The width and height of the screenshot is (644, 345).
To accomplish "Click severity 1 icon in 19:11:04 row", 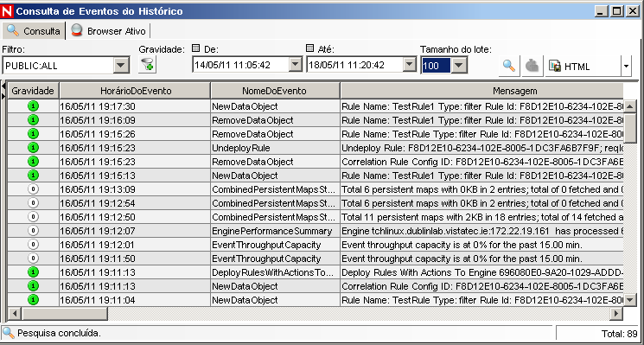I will [33, 300].
